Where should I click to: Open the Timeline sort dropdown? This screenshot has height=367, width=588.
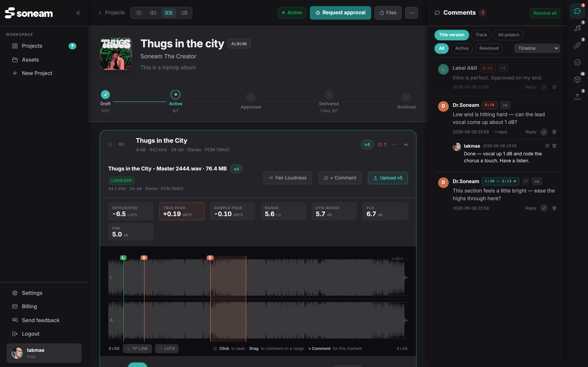(x=537, y=48)
